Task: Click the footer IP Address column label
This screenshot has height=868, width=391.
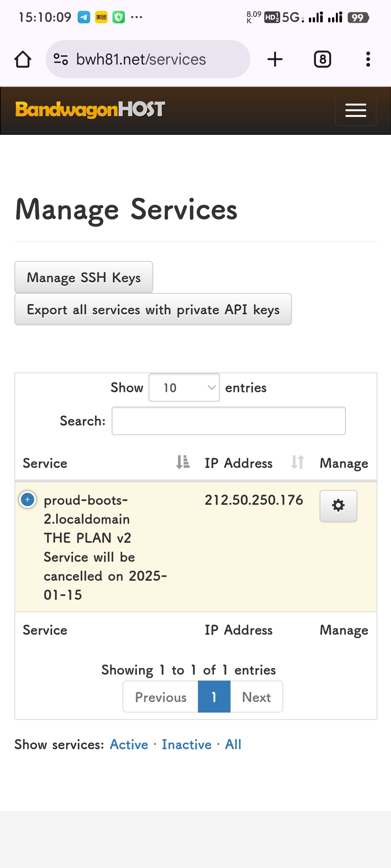Action: coord(238,630)
